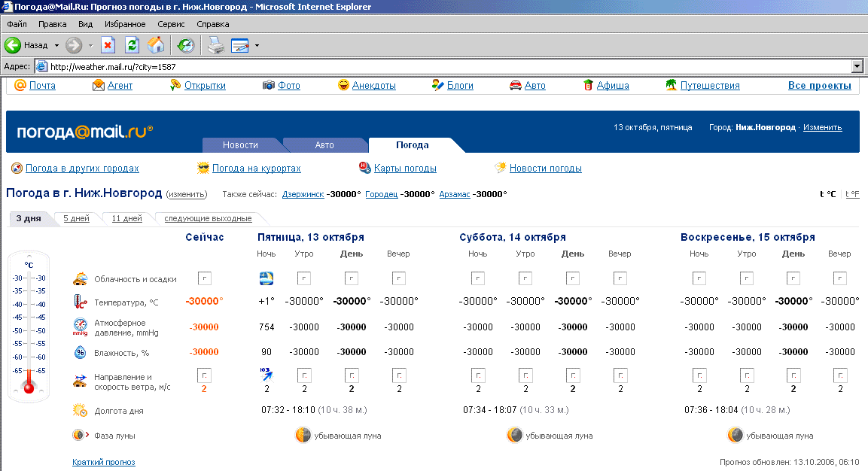Click the Афиша icon
Viewport: 868px width, 471px height.
coord(589,85)
